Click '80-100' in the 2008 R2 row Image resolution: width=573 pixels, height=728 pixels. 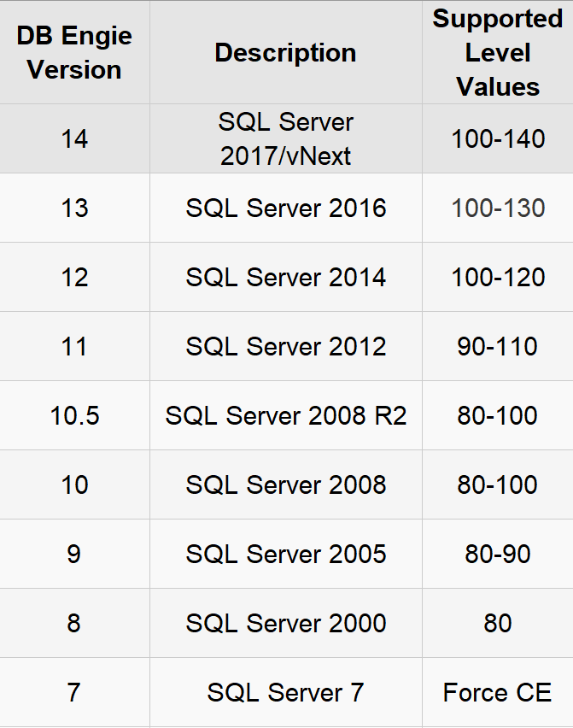(x=498, y=415)
